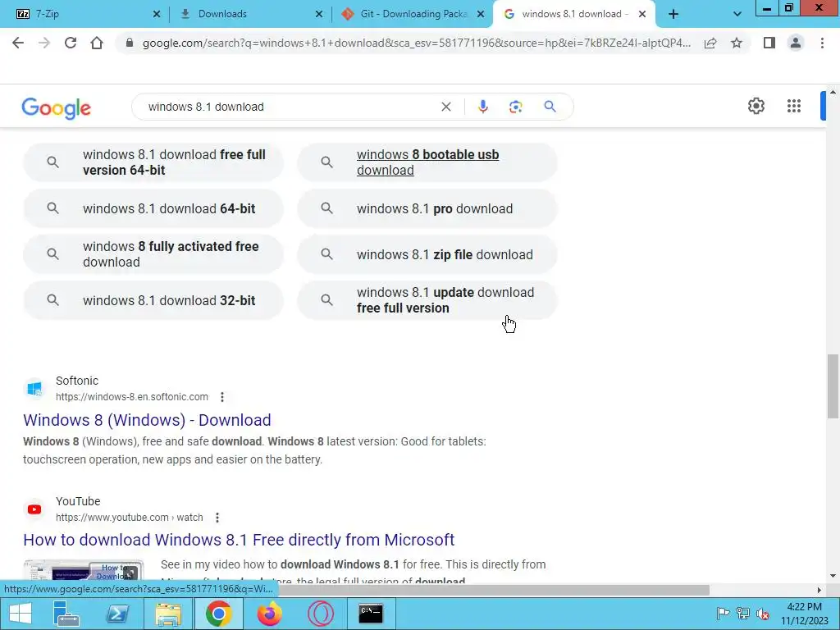The image size is (840, 630).
Task: Select the windows 8.1 download tab
Action: (x=573, y=14)
